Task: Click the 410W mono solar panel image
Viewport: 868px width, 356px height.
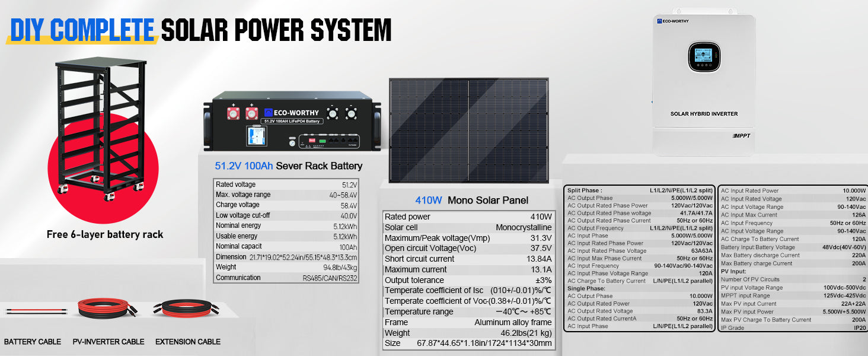Action: [468, 129]
